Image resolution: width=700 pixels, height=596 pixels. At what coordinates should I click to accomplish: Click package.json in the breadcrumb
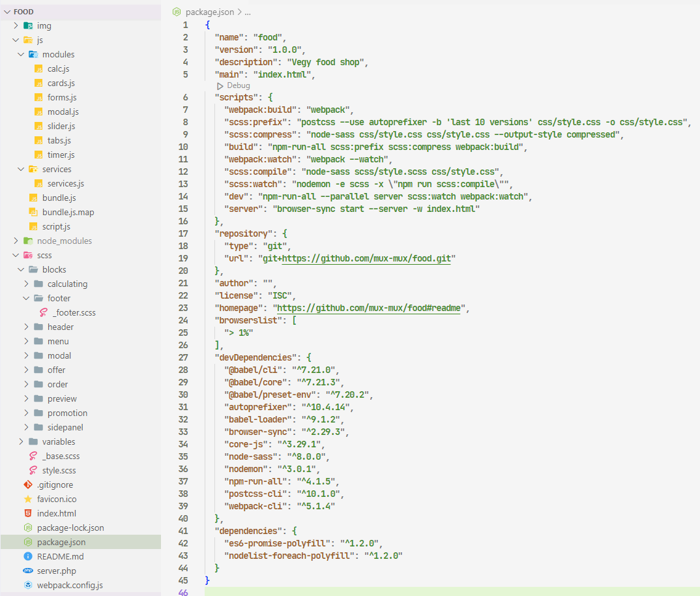coord(210,12)
